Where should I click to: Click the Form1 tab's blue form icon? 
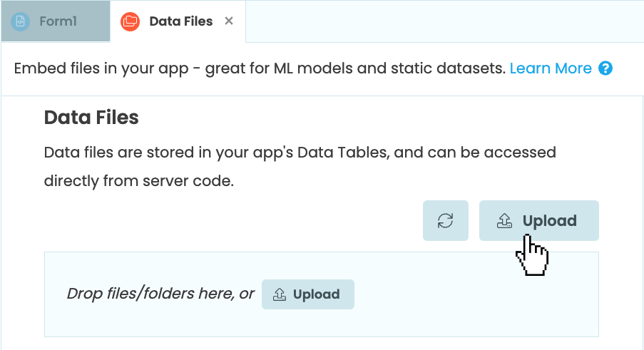point(20,21)
